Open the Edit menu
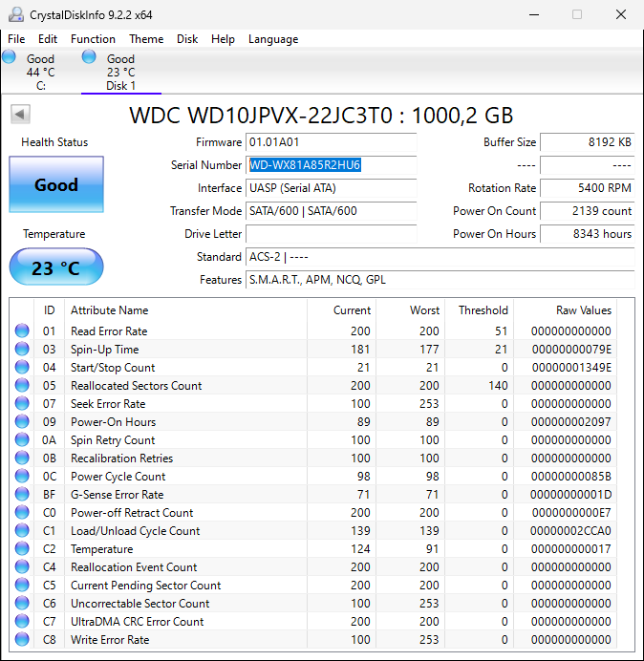 48,39
